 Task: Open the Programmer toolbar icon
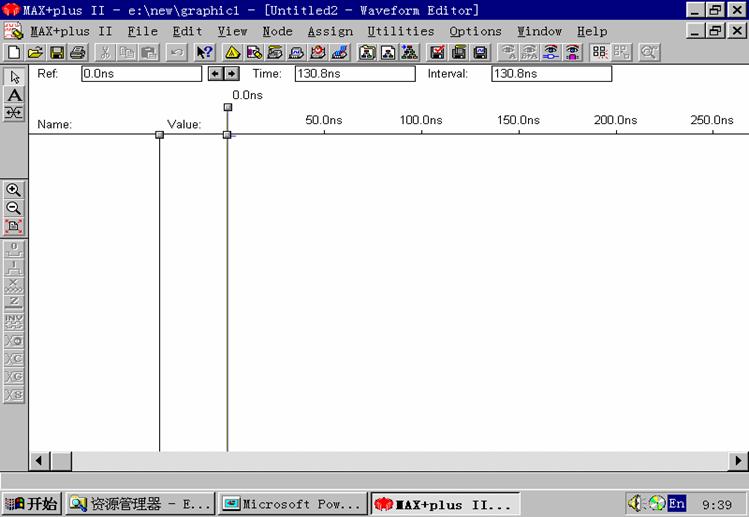pyautogui.click(x=340, y=52)
